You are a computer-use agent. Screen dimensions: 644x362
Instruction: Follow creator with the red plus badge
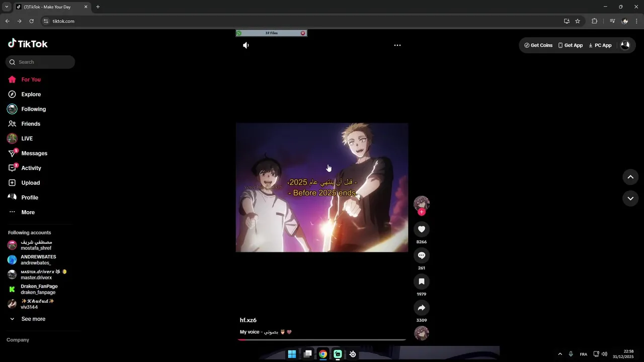pyautogui.click(x=422, y=212)
